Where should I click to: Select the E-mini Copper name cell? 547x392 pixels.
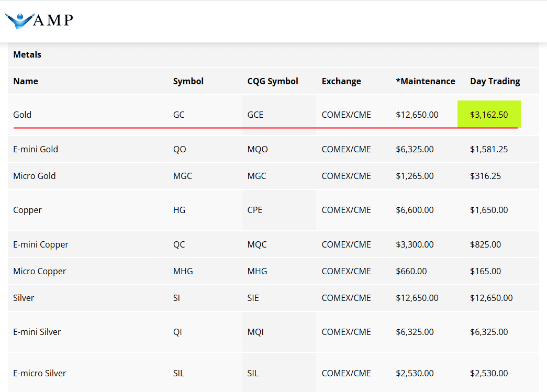(41, 245)
